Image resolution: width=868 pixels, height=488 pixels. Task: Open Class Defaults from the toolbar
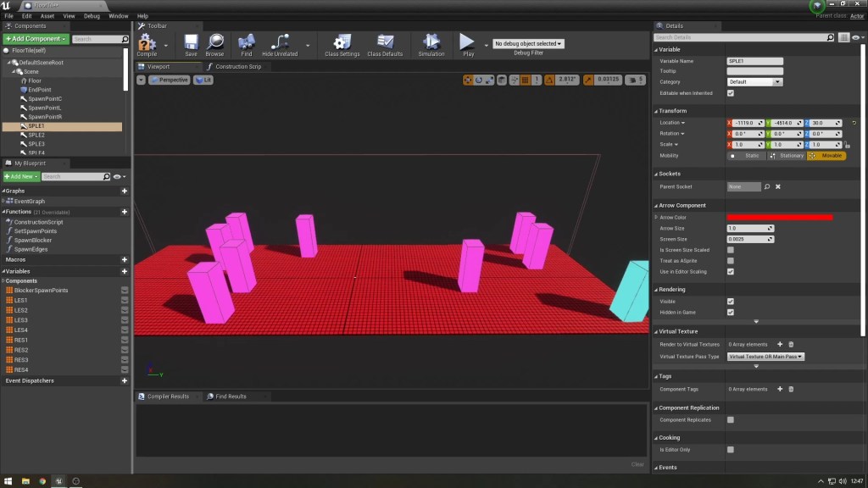pyautogui.click(x=385, y=43)
